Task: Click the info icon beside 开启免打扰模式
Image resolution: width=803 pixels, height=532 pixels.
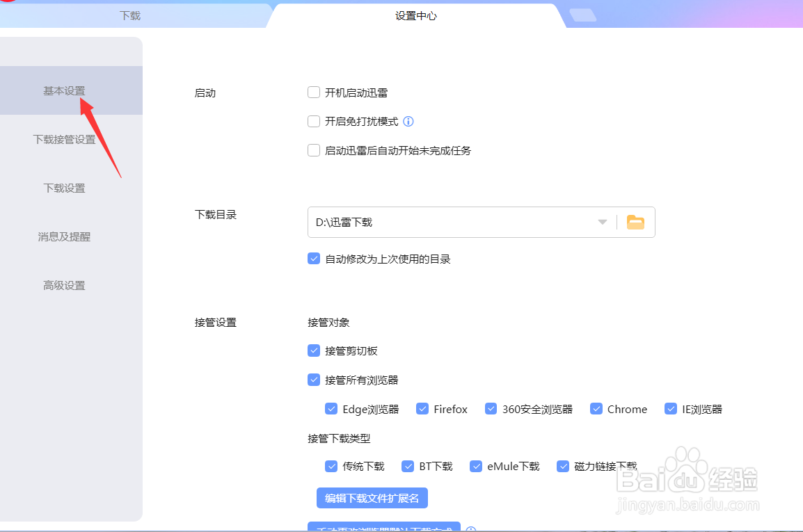Action: (408, 121)
